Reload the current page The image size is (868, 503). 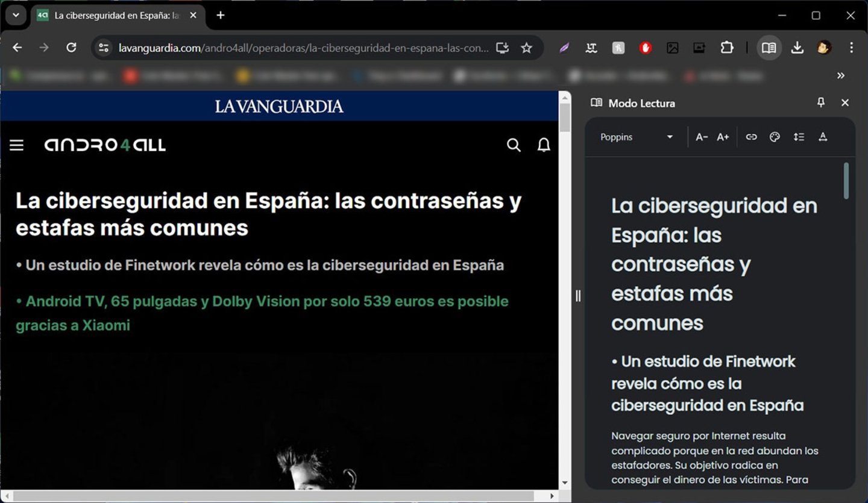[71, 48]
